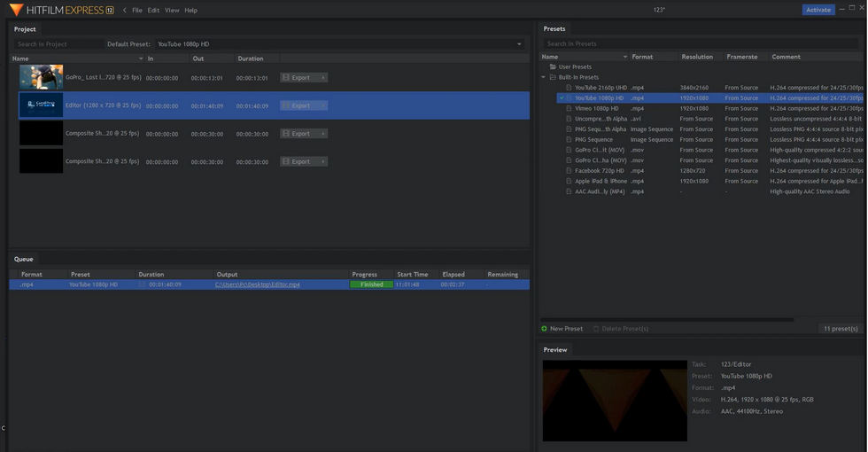Click file icon of YouTube 2160p UHD preset
This screenshot has width=868, height=452.
[569, 88]
